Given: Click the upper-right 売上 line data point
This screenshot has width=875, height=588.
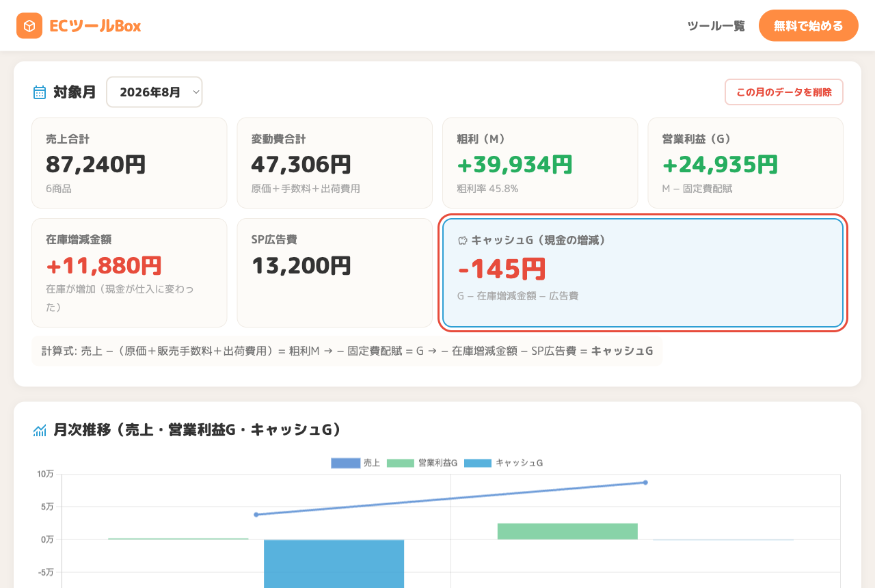Looking at the screenshot, I should tap(645, 483).
